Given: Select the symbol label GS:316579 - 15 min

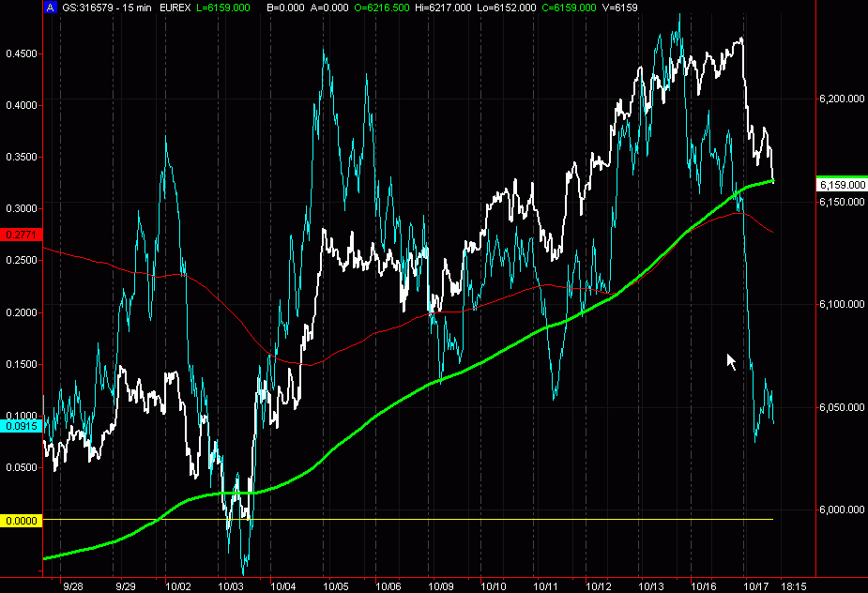Looking at the screenshot, I should click(x=106, y=8).
